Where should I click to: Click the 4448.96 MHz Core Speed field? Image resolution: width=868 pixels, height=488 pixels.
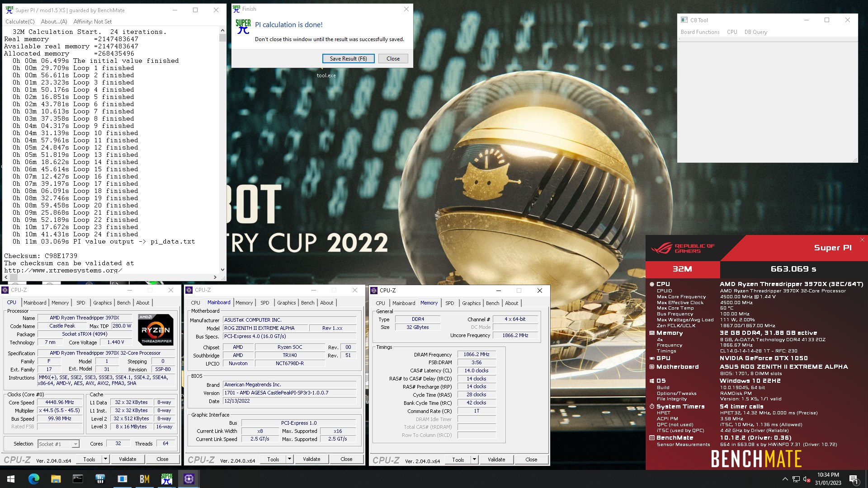(60, 403)
